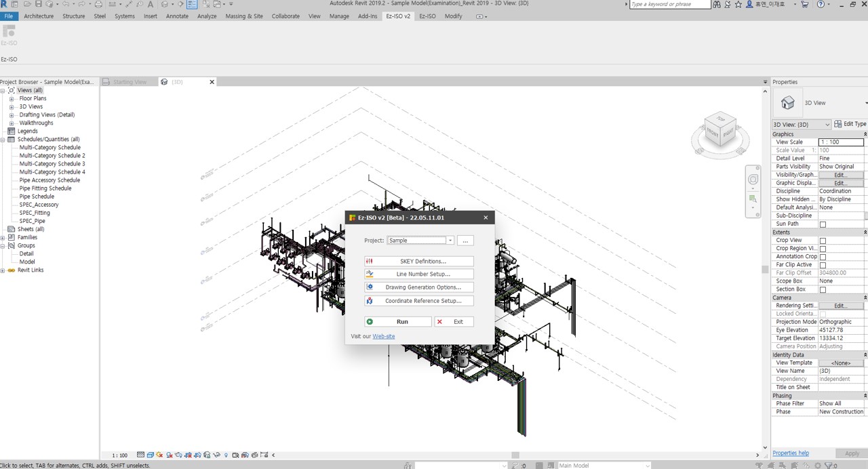Check the Section Box checkbox
The height and width of the screenshot is (469, 868).
point(823,289)
